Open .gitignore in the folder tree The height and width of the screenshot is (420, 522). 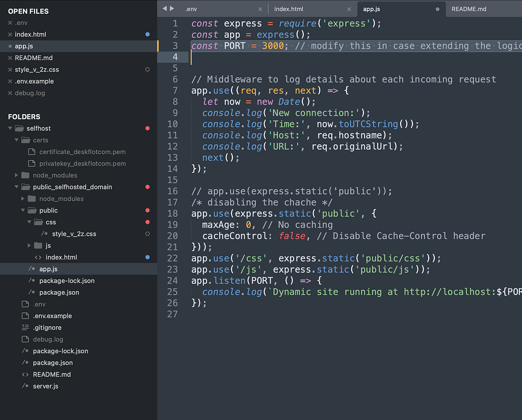coord(47,328)
